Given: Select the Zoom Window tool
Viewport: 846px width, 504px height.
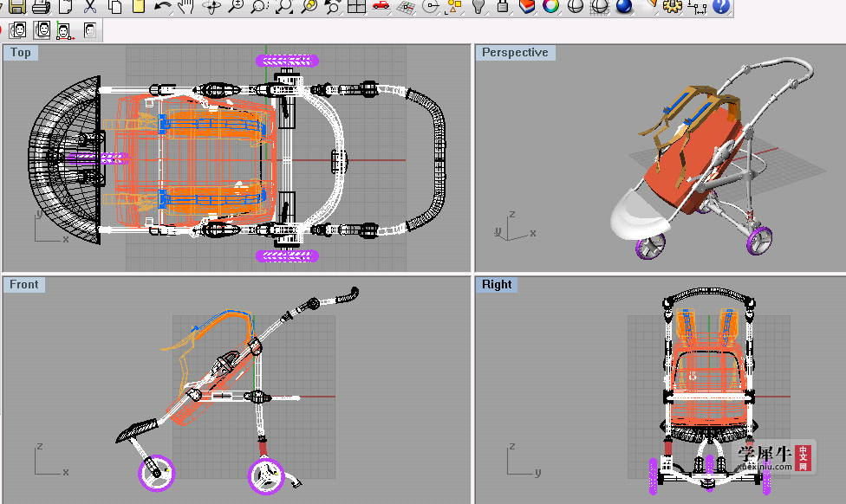Looking at the screenshot, I should (259, 6).
